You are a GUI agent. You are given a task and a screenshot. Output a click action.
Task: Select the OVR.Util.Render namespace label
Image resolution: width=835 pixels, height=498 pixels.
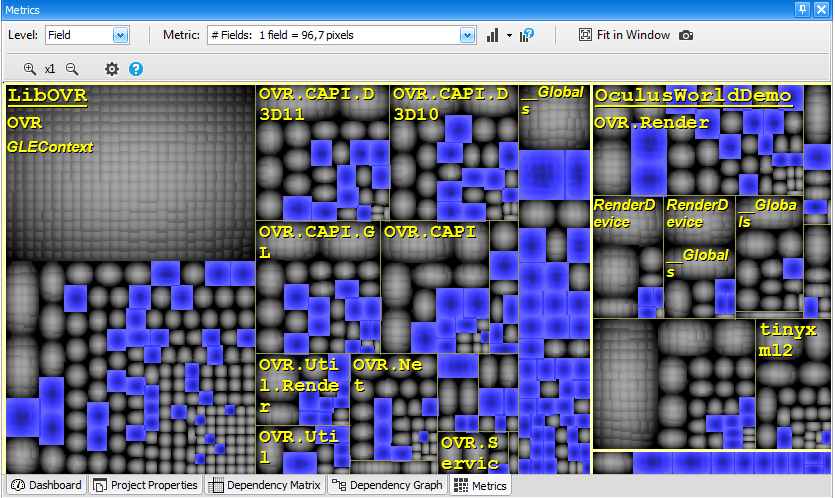299,386
